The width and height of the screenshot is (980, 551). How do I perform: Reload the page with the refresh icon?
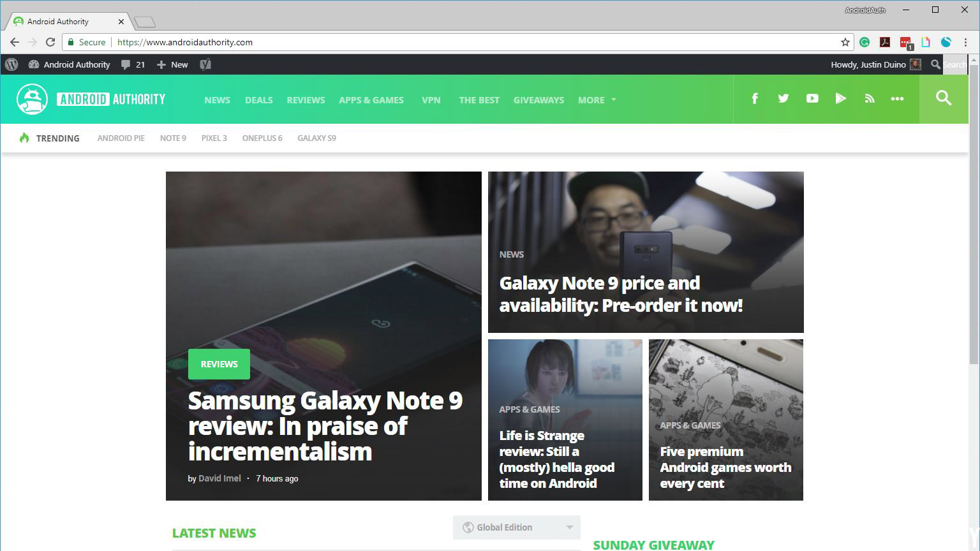pos(50,42)
